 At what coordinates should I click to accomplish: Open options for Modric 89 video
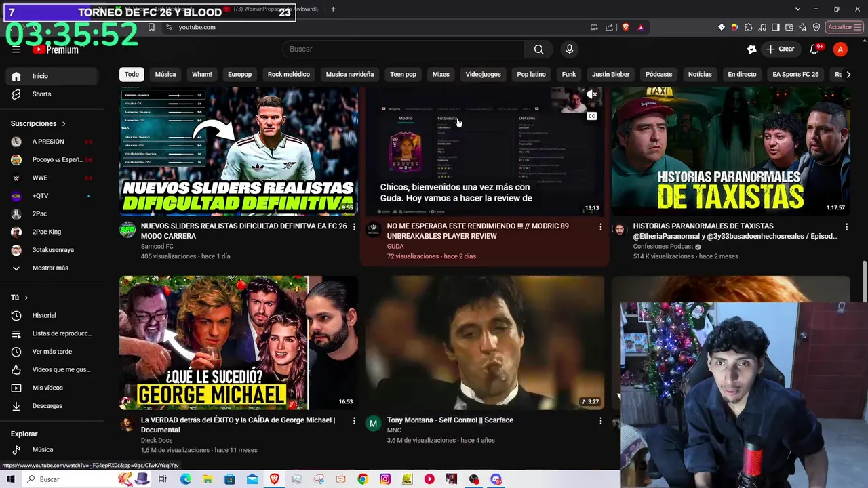point(600,226)
